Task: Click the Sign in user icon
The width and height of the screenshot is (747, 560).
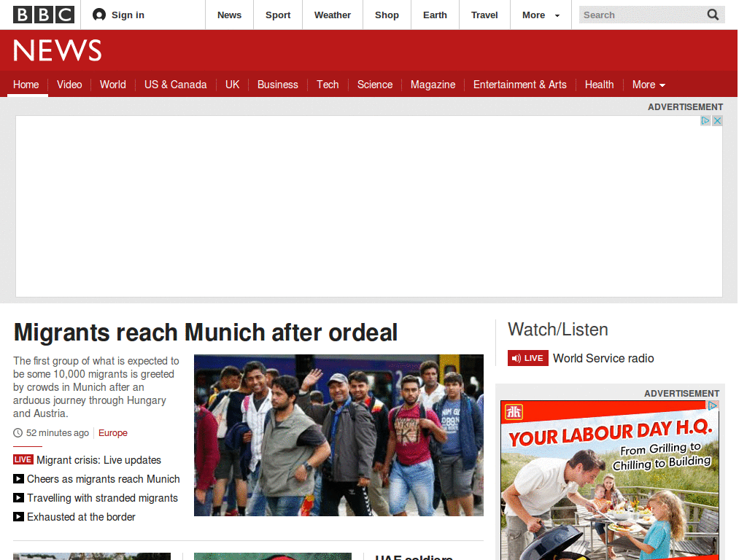Action: pyautogui.click(x=99, y=15)
